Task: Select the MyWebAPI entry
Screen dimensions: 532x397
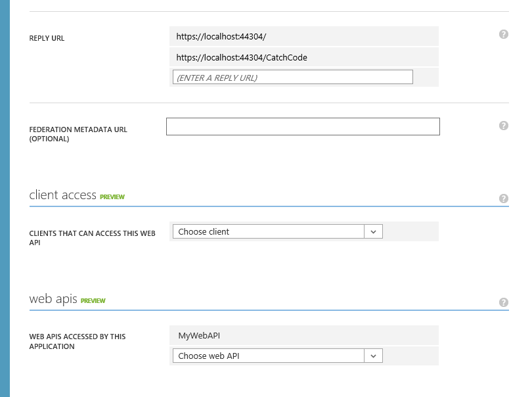Action: tap(304, 335)
